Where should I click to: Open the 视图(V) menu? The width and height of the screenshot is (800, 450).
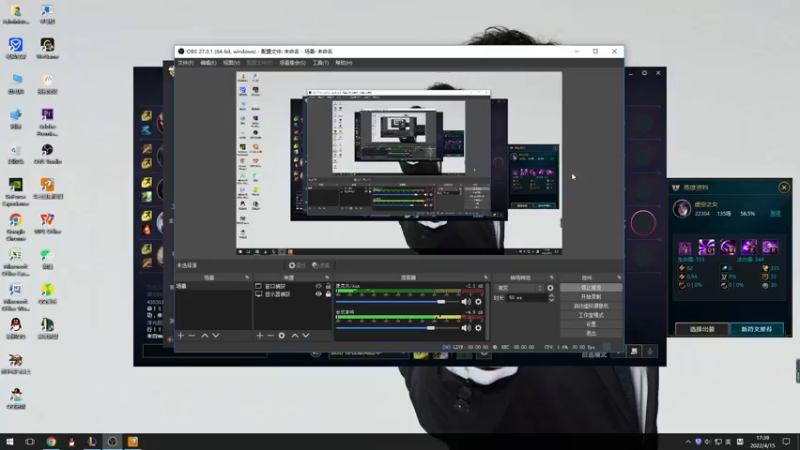click(231, 63)
